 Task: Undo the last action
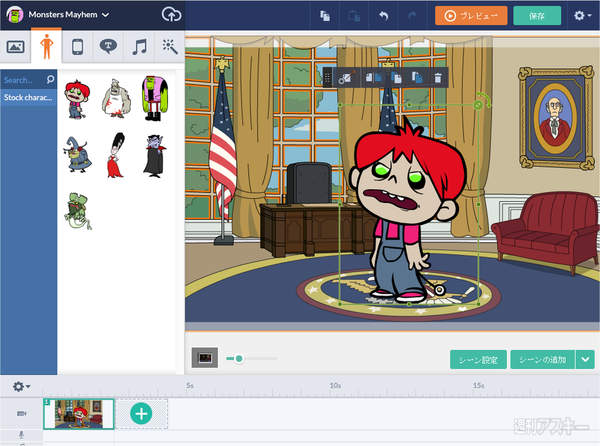[x=383, y=16]
